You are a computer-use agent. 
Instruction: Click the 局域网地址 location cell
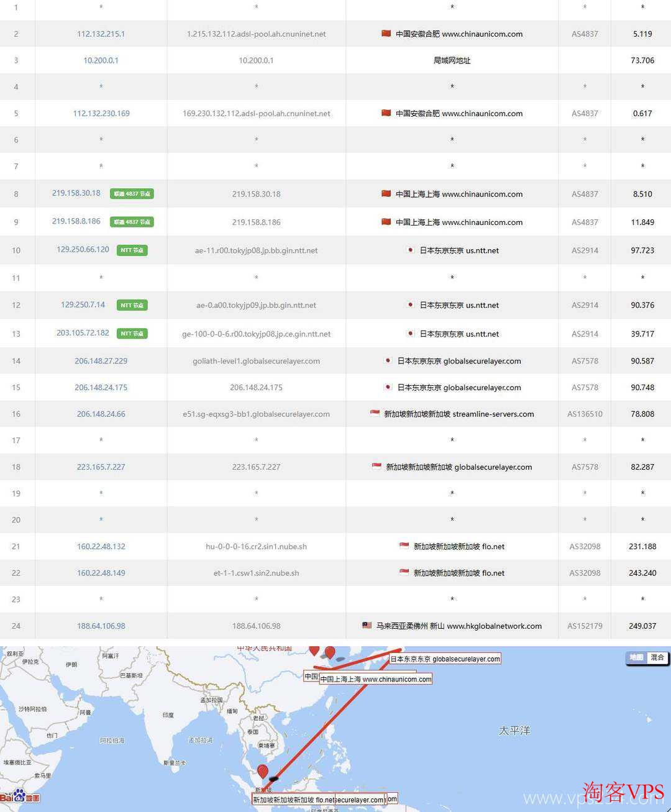(452, 60)
